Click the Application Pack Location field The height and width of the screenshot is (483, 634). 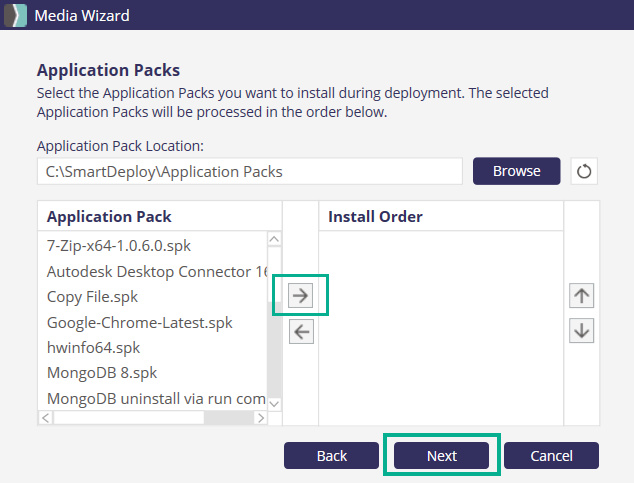coord(249,171)
